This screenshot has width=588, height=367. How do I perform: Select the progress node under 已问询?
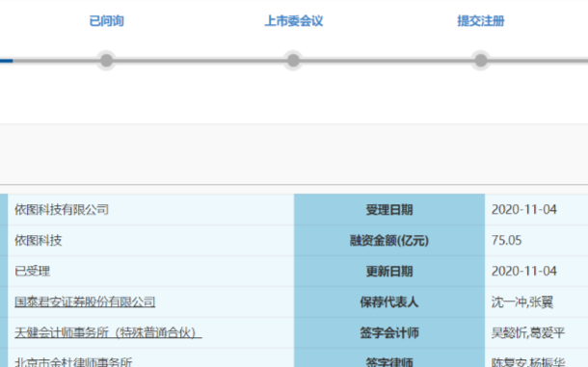(x=106, y=61)
